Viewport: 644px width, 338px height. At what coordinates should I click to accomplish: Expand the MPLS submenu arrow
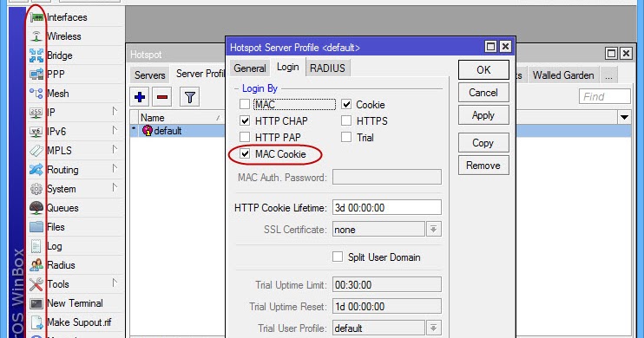tap(115, 149)
